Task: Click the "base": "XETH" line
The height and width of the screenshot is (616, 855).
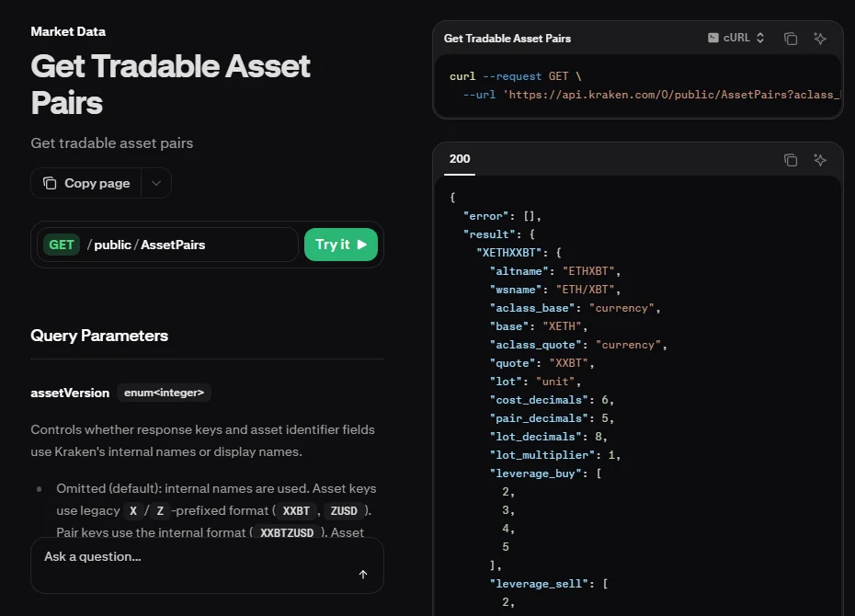Action: click(538, 326)
